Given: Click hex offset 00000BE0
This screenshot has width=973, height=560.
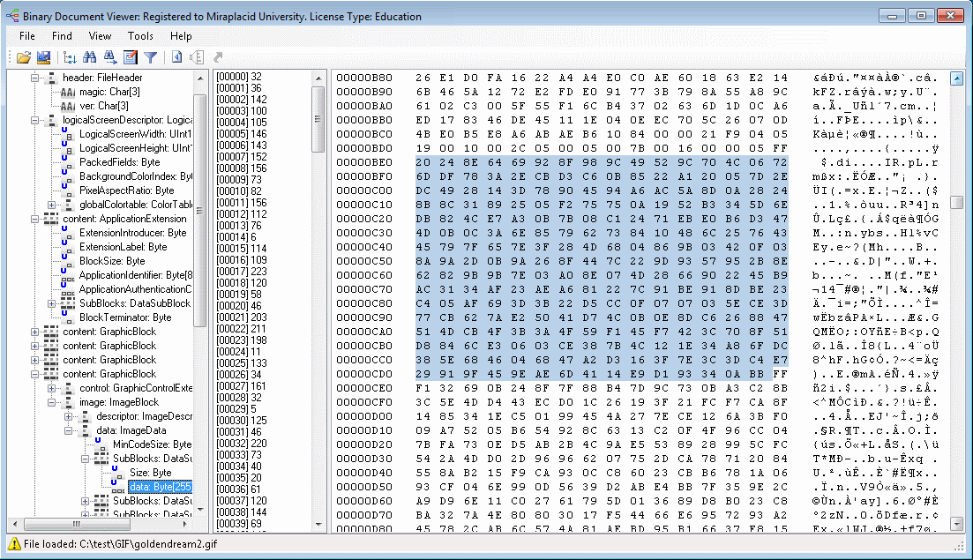Looking at the screenshot, I should point(364,162).
